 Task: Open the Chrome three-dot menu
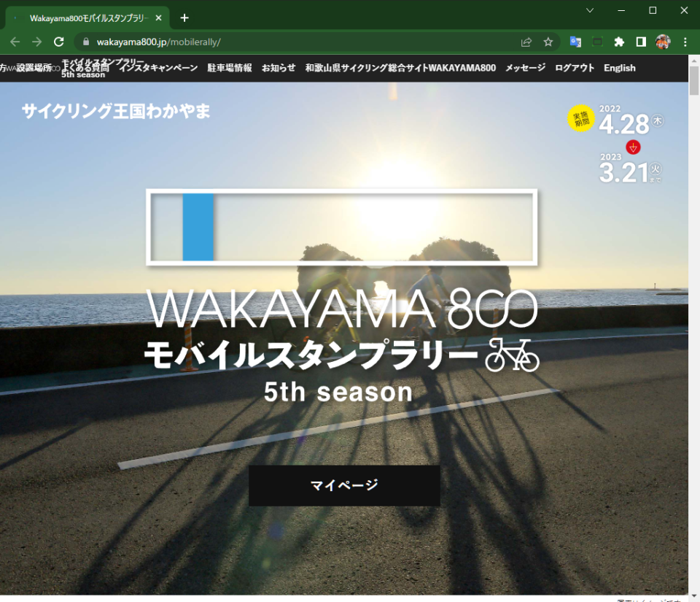point(685,42)
